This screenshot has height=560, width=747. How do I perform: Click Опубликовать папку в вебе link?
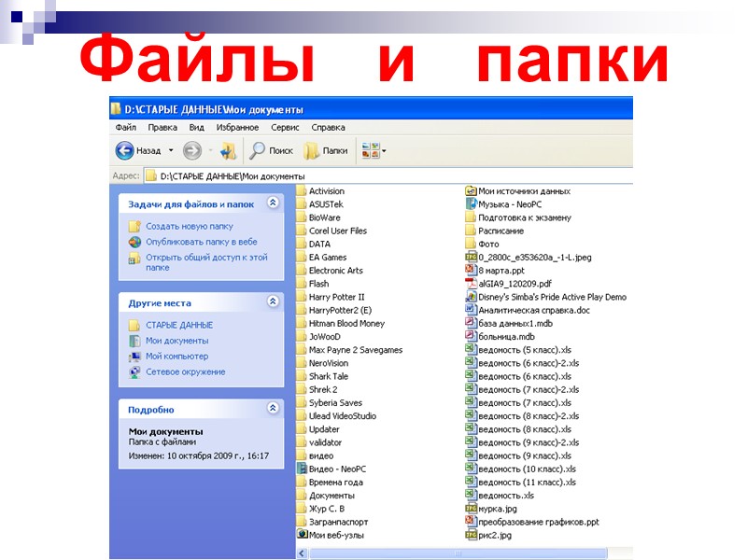pyautogui.click(x=201, y=241)
